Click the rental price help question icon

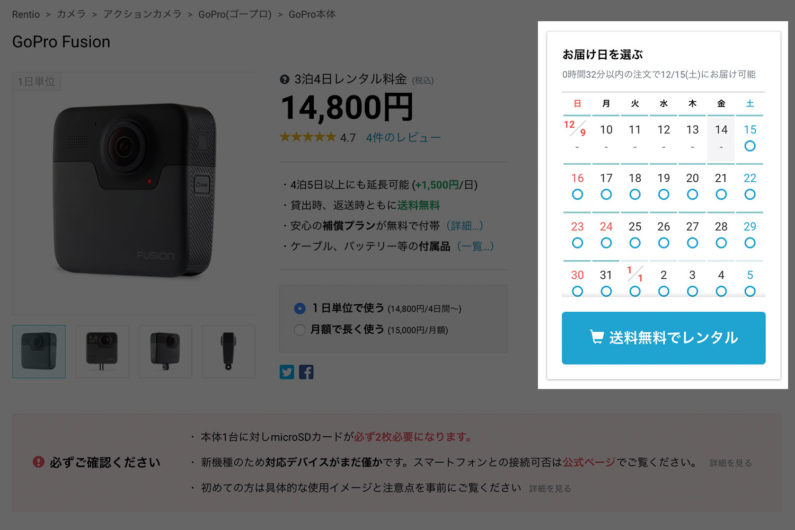[x=284, y=80]
